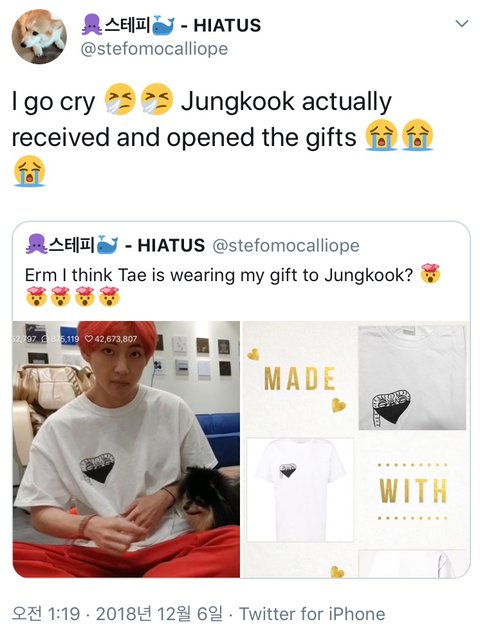Image resolution: width=480 pixels, height=633 pixels.
Task: Click the first crying face emoji after gifts
Action: coord(381,135)
